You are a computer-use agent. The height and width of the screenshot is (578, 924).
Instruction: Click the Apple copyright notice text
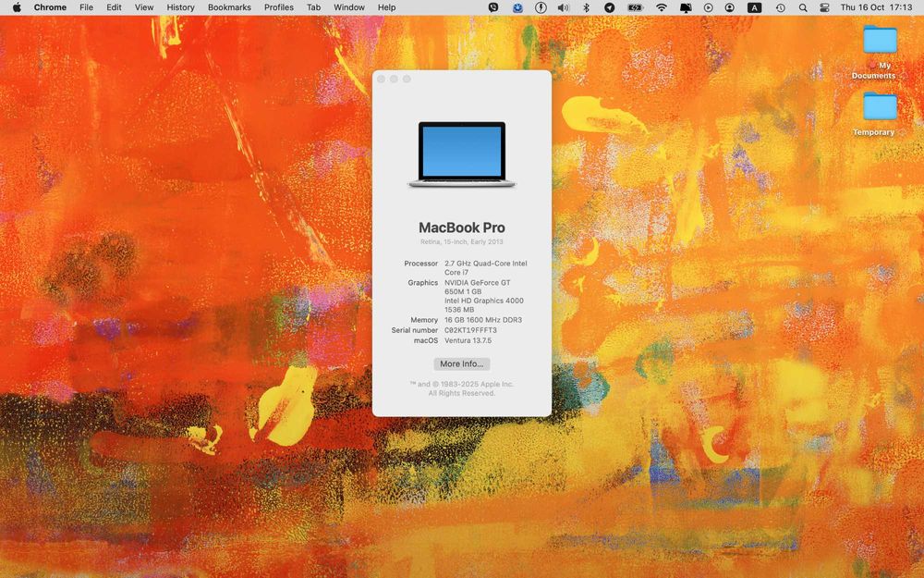click(x=461, y=388)
